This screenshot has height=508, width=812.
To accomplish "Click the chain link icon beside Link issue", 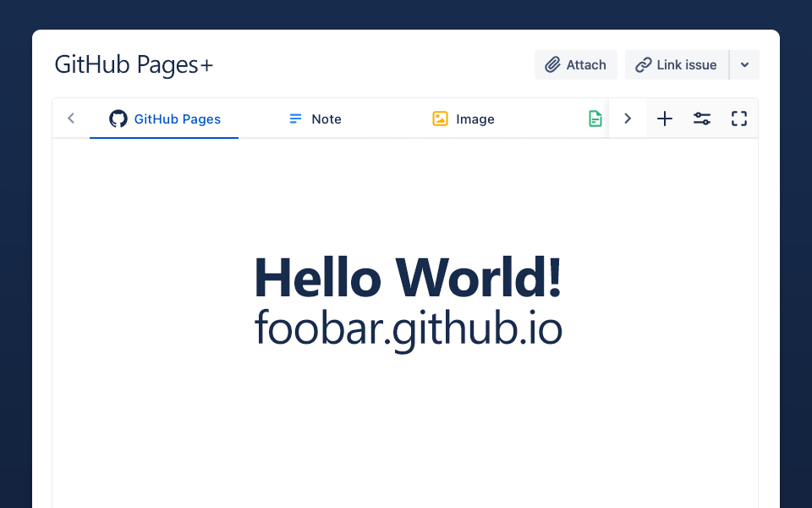I will [644, 65].
